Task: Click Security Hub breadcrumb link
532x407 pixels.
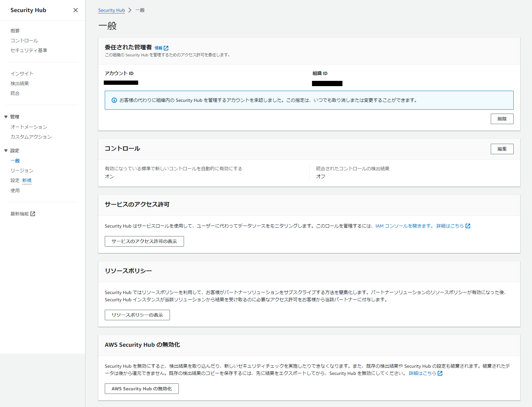Action: point(112,10)
